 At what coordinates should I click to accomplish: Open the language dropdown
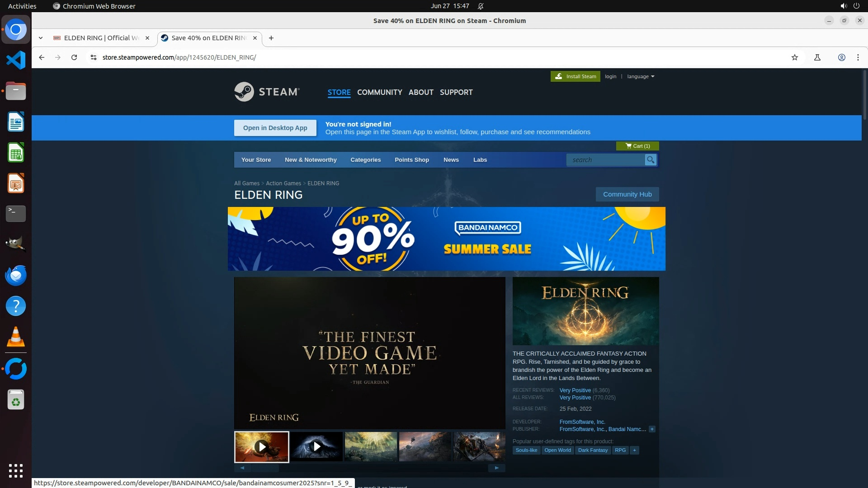tap(640, 76)
